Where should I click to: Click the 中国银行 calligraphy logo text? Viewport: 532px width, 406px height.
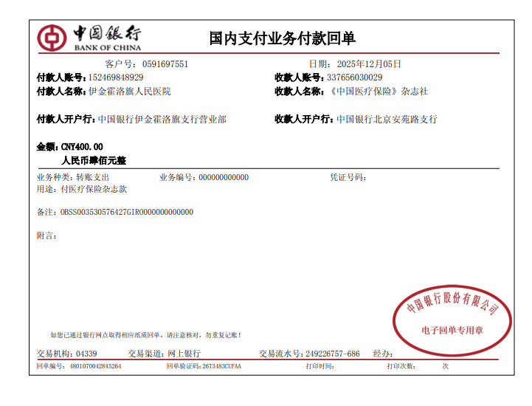click(x=108, y=34)
